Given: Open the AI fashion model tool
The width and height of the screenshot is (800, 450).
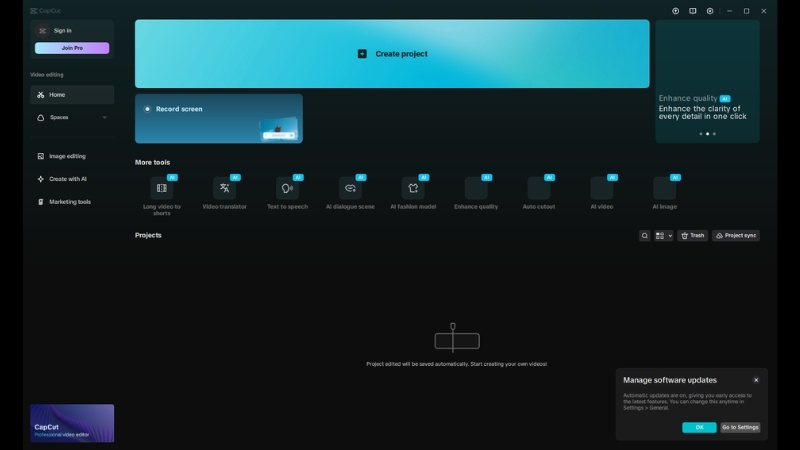Looking at the screenshot, I should click(x=413, y=188).
